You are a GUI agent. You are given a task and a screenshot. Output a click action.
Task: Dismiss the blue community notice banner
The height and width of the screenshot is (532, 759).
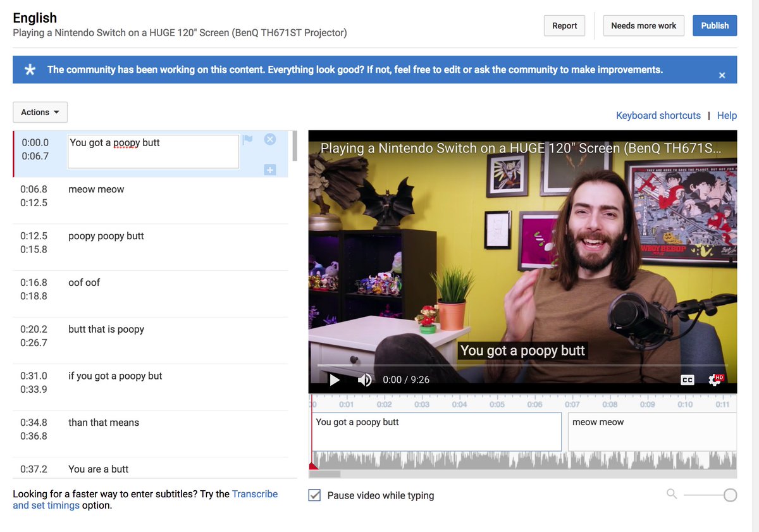coord(722,75)
